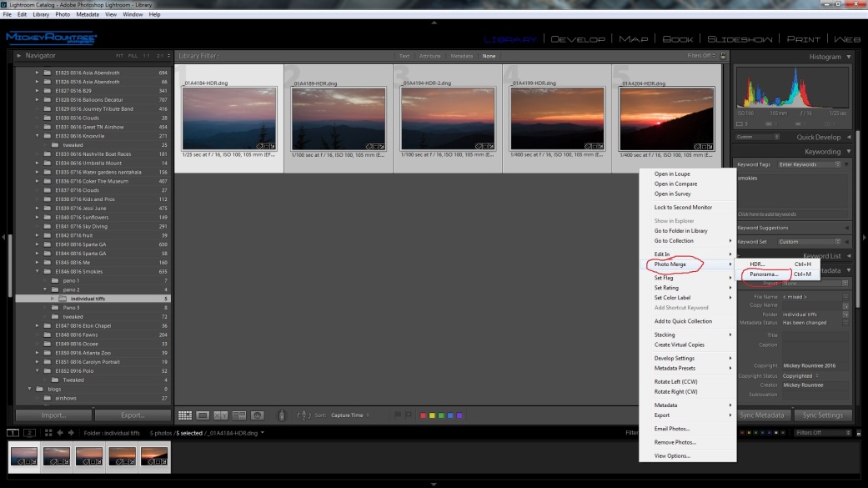The height and width of the screenshot is (488, 868).
Task: Select the _01A4194-HDR-2.dng grid thumbnail
Action: (x=447, y=118)
